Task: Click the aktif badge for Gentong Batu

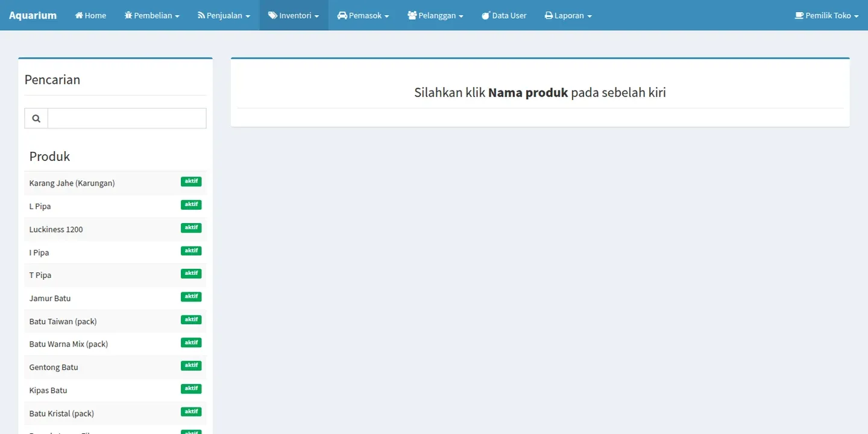Action: click(x=191, y=365)
